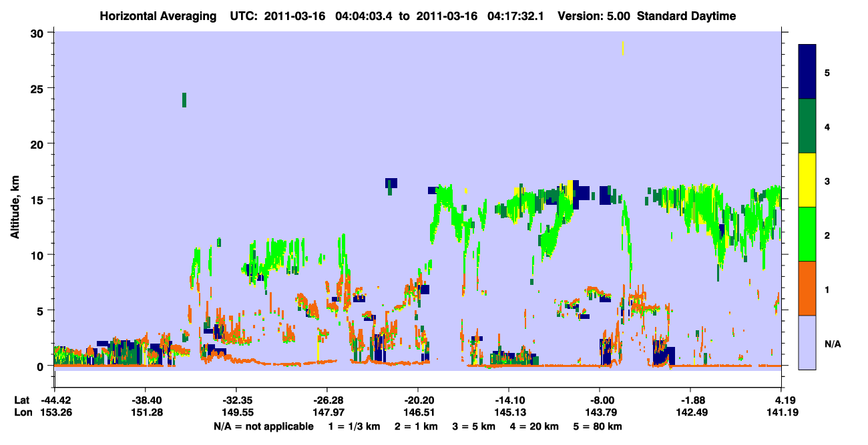Pick the bright green level 2 colorbar segment

(807, 234)
